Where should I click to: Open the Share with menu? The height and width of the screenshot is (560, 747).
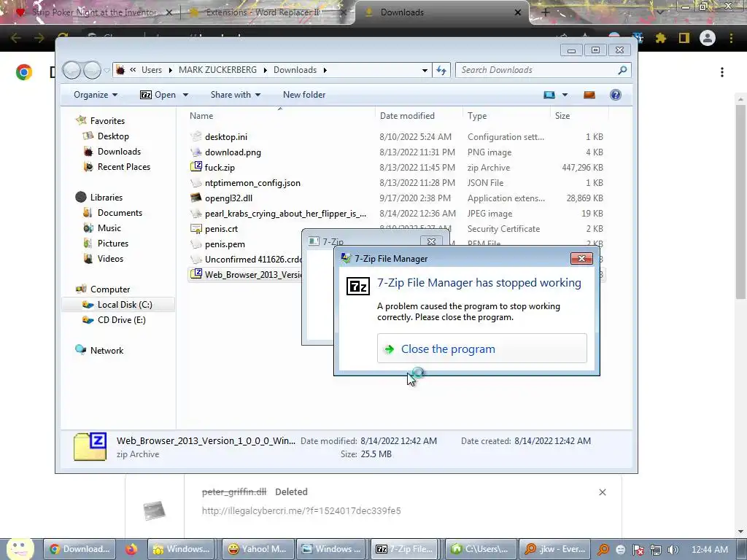click(236, 95)
